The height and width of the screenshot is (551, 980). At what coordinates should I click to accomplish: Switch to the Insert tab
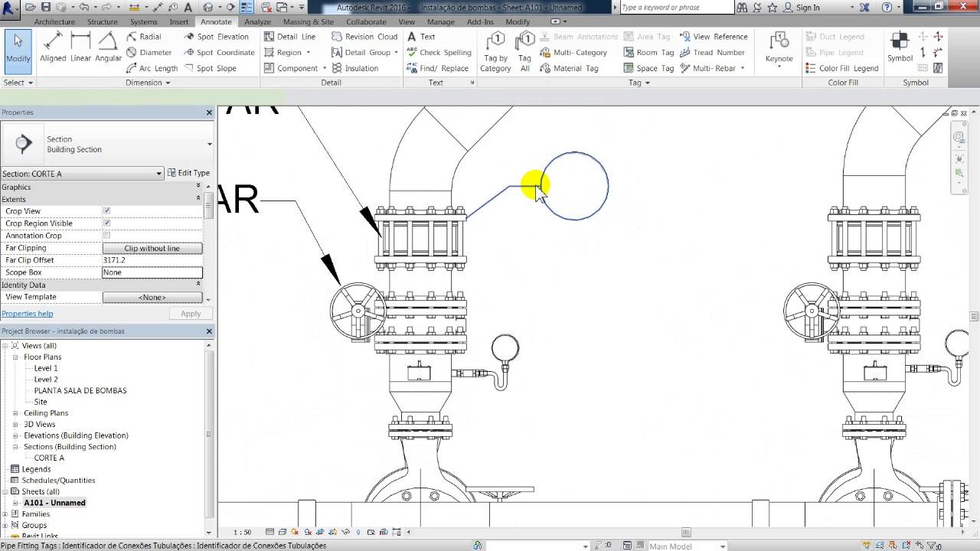pyautogui.click(x=179, y=22)
